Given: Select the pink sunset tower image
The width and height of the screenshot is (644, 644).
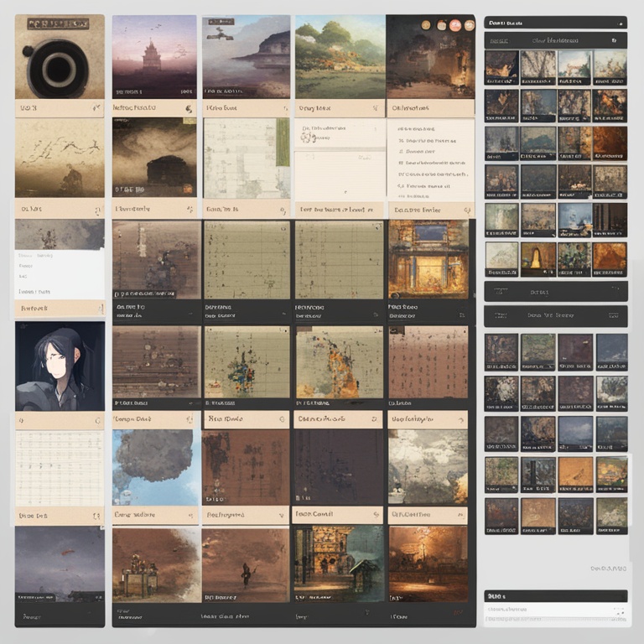Looking at the screenshot, I should click(x=154, y=57).
